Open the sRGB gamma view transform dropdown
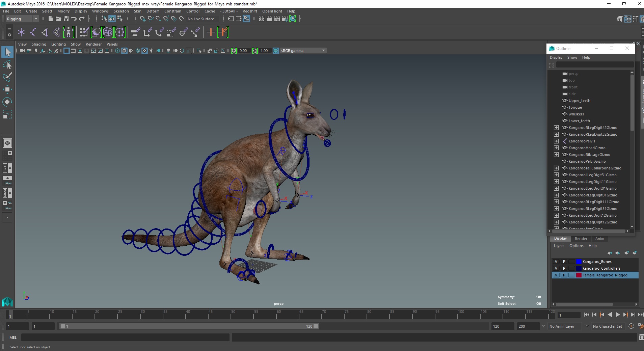The image size is (644, 351). pyautogui.click(x=323, y=51)
